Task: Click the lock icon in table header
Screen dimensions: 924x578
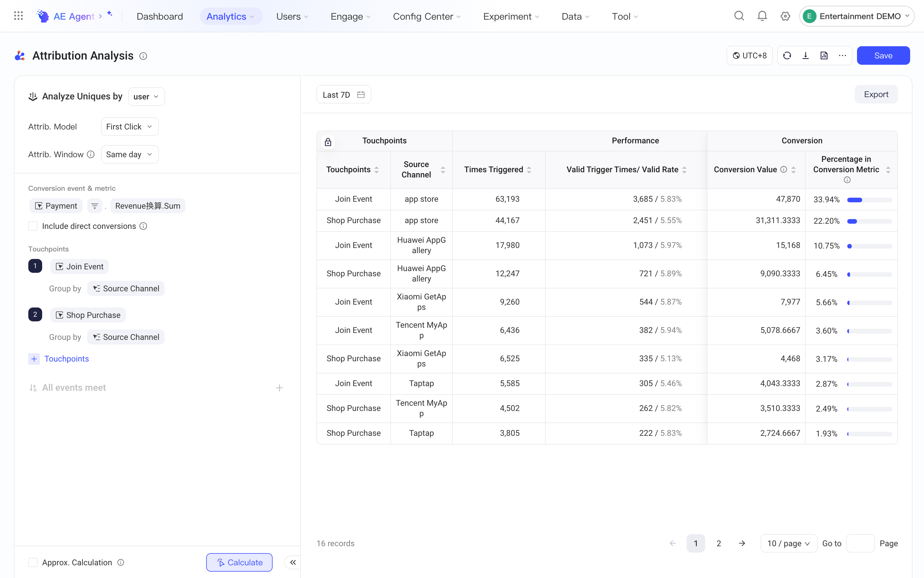Action: click(x=328, y=142)
